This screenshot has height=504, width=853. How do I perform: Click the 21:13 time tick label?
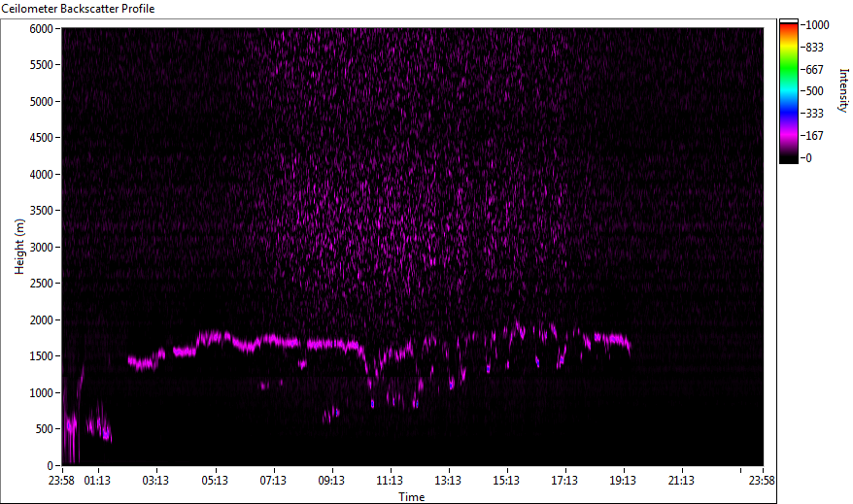point(681,481)
